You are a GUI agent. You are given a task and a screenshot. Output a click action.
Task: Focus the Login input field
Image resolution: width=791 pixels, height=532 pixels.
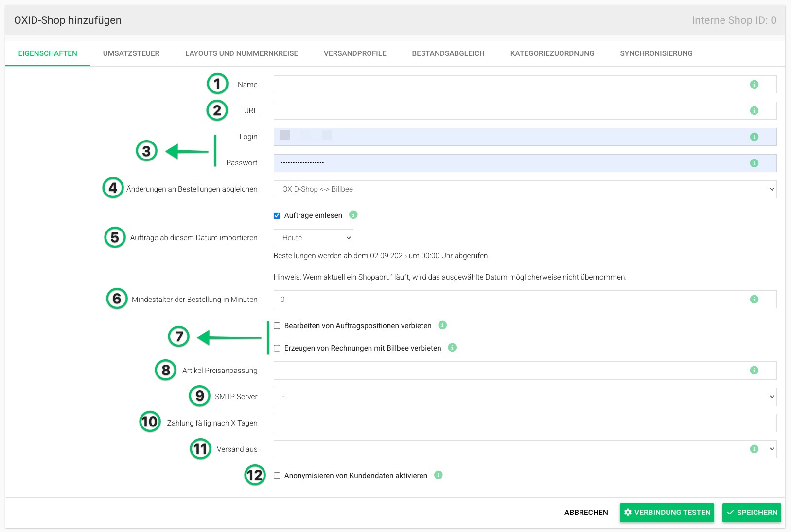click(x=525, y=137)
